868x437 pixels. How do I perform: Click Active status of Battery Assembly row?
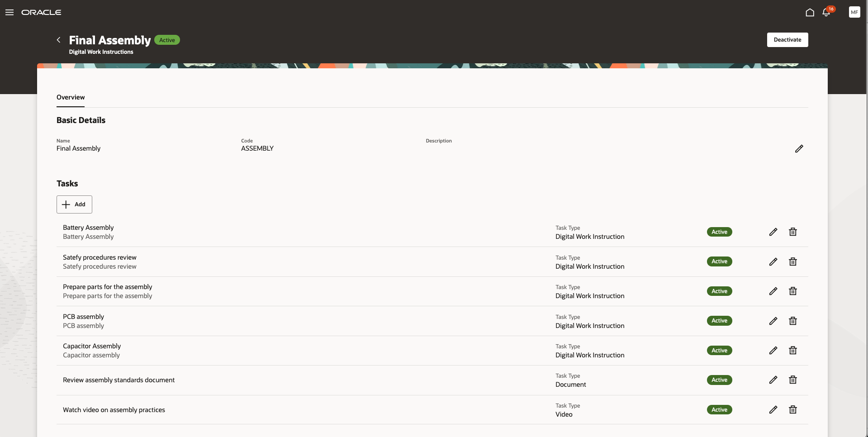719,232
